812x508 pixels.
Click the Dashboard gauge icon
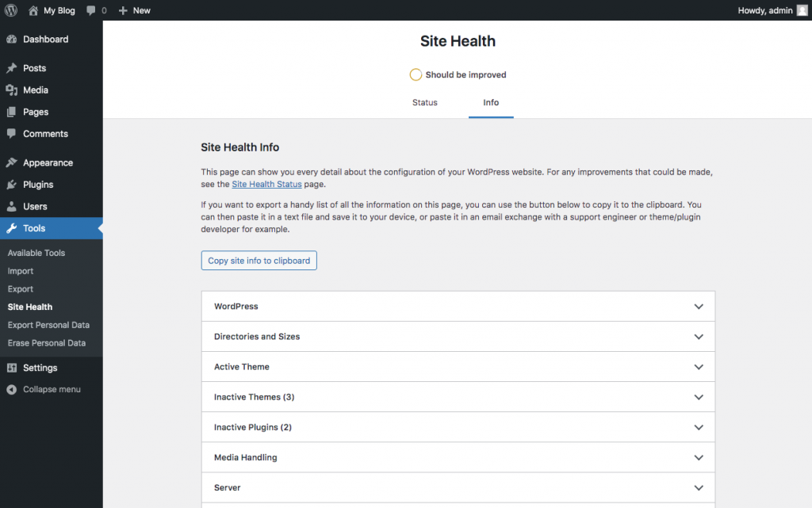tap(11, 40)
